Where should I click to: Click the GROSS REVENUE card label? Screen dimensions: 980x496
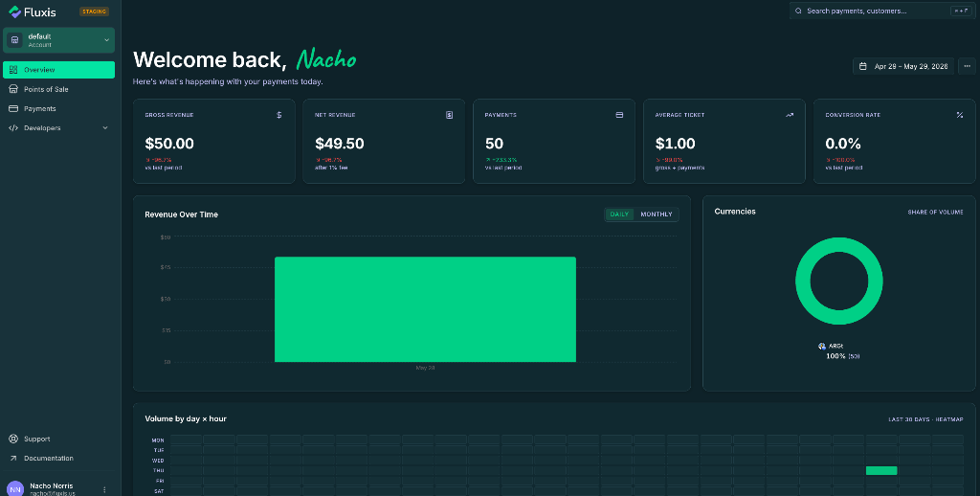click(x=169, y=115)
